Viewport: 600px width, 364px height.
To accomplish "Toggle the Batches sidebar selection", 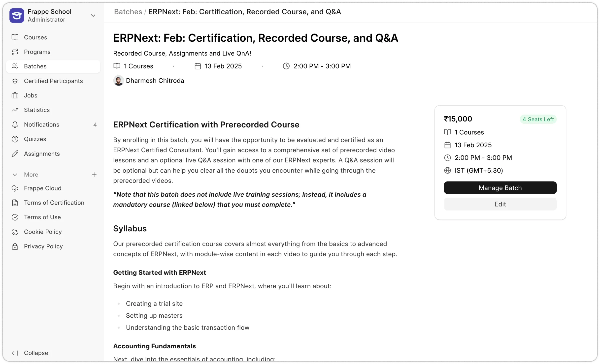I will pyautogui.click(x=35, y=66).
